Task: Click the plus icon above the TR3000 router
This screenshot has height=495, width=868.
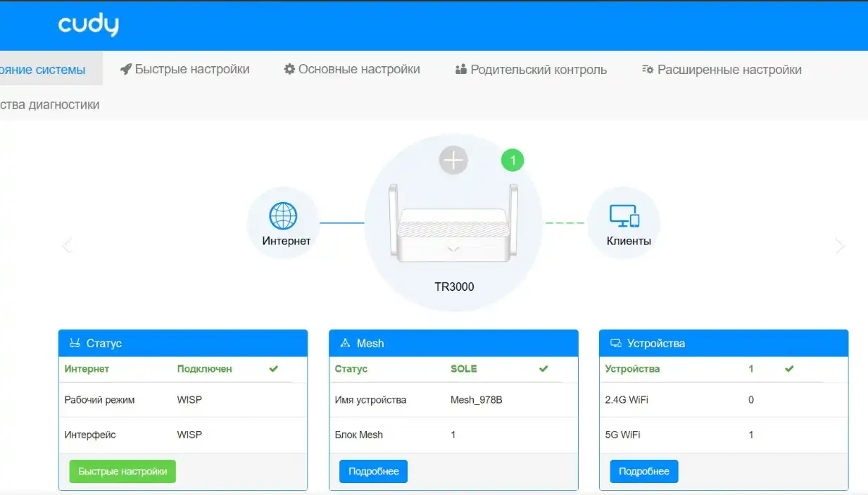Action: (453, 160)
